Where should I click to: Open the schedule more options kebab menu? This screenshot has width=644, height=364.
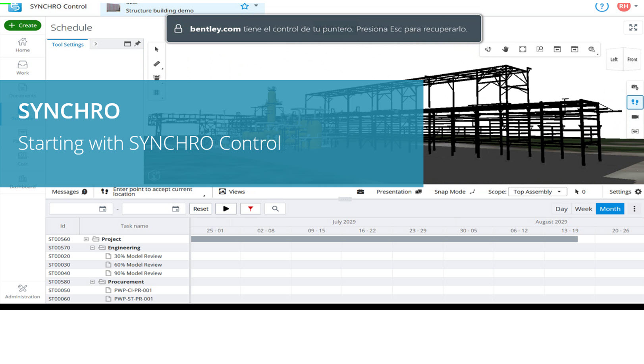click(634, 209)
